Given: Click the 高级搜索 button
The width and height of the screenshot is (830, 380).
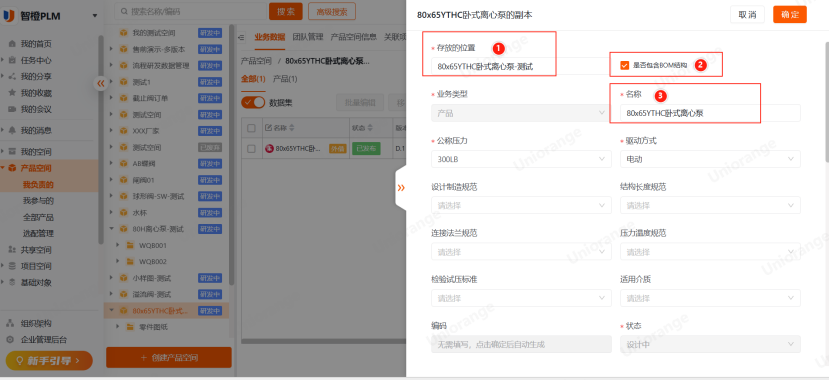Looking at the screenshot, I should point(331,11).
